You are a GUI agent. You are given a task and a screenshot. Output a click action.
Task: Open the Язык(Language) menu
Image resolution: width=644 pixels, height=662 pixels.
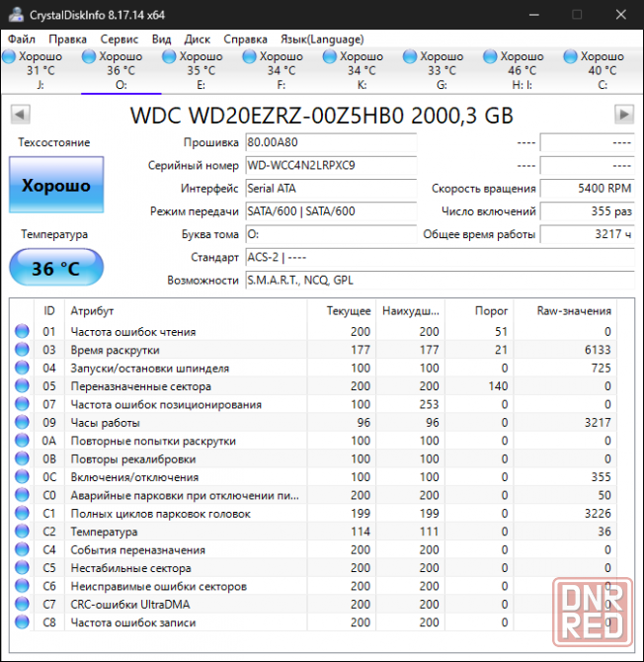pos(322,39)
